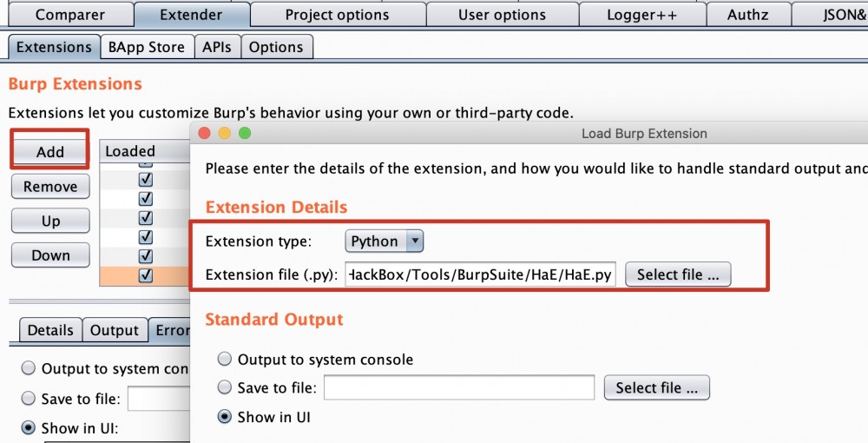The width and height of the screenshot is (868, 443).
Task: Open the Extension type Python dropdown
Action: (x=385, y=241)
